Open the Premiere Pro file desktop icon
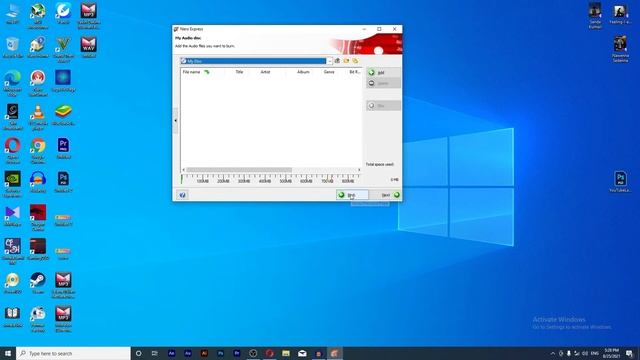Viewport: 640px width, 360px height. [63, 148]
